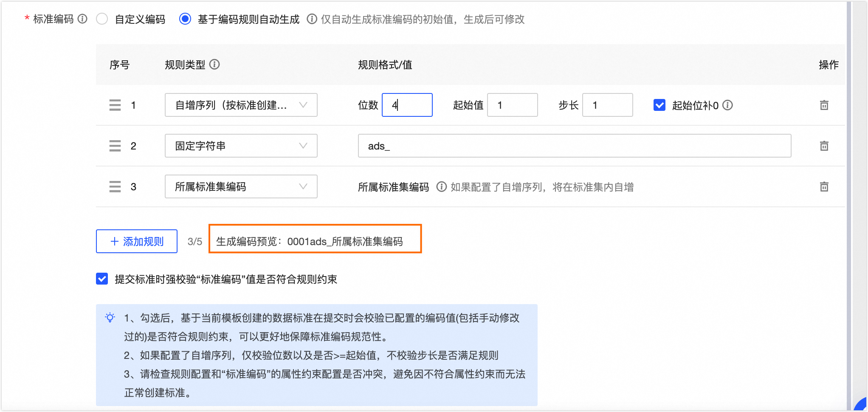Click the drag handle of rule row 3
Viewport: 868px width, 412px height.
[x=115, y=186]
